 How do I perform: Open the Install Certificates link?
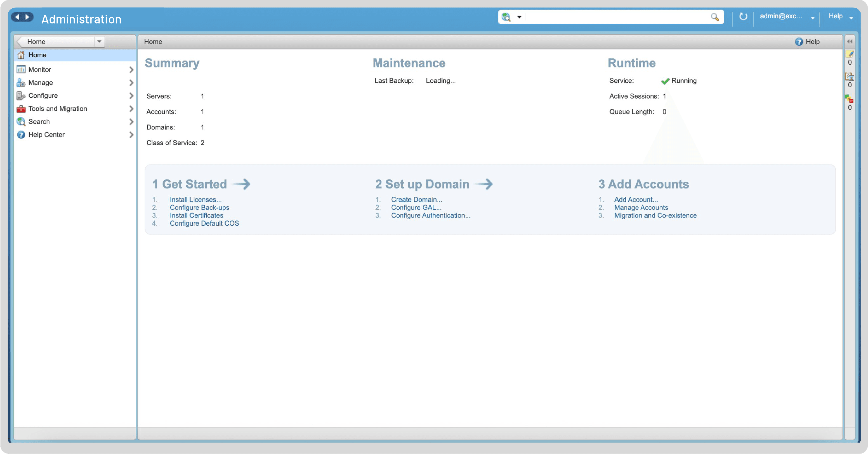[196, 215]
